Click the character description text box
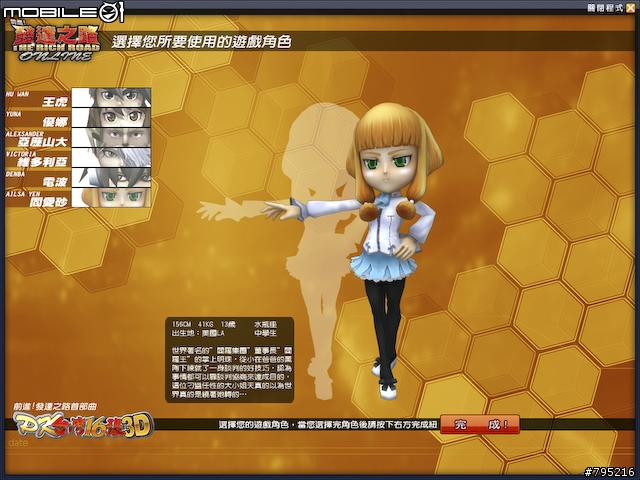 pos(229,360)
